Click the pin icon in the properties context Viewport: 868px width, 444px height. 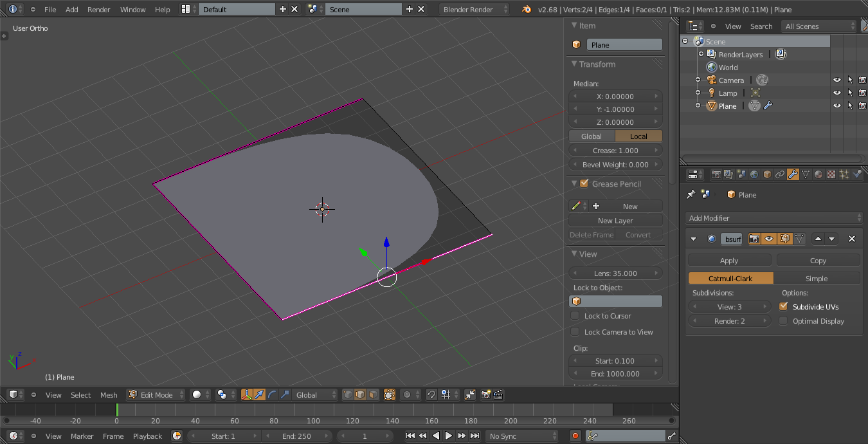(691, 194)
